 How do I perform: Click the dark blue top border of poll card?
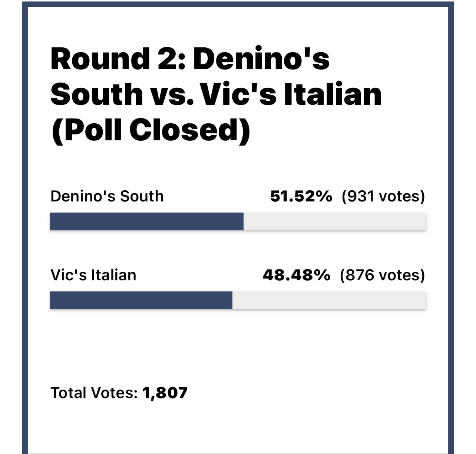238,4
